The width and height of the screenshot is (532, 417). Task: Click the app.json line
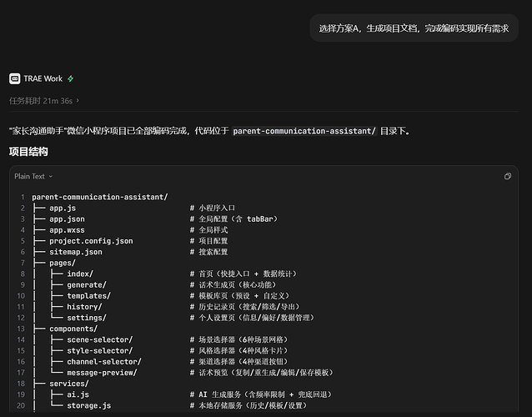[67, 219]
